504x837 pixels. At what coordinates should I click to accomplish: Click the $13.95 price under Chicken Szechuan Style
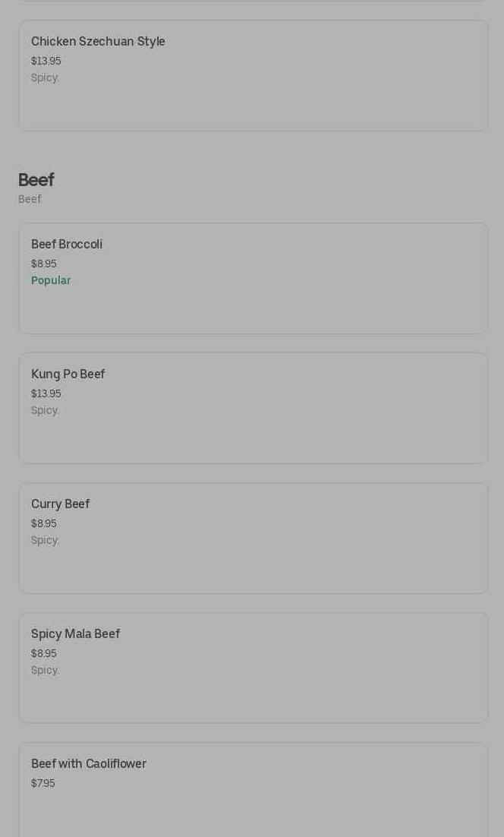tap(46, 61)
